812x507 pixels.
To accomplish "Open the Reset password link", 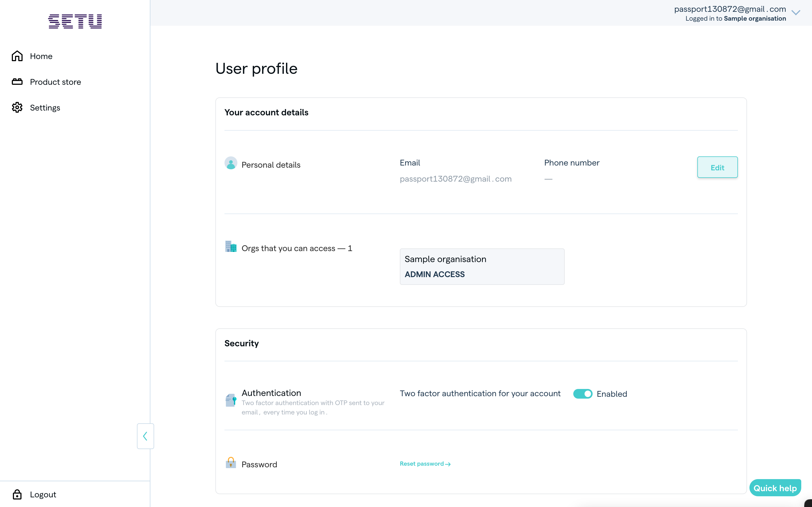I will (x=425, y=464).
